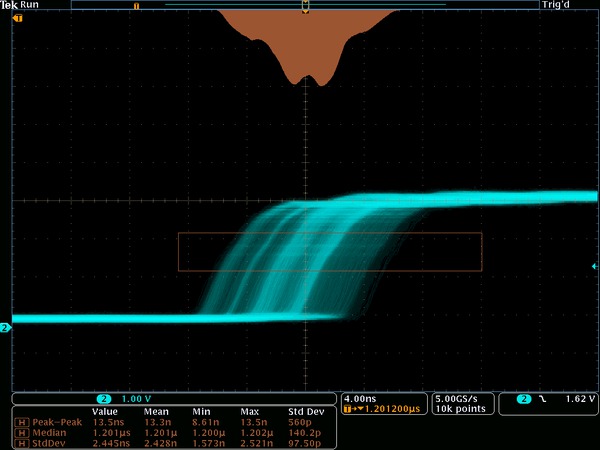Click the falling edge trigger slope icon
The image size is (600, 450).
[x=543, y=400]
